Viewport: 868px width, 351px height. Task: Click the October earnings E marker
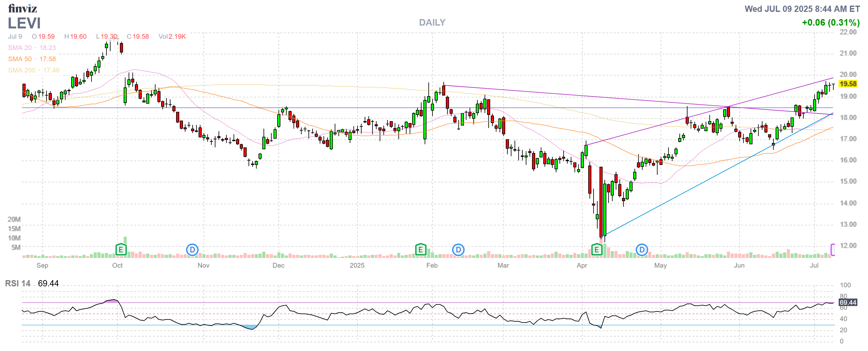coord(121,250)
